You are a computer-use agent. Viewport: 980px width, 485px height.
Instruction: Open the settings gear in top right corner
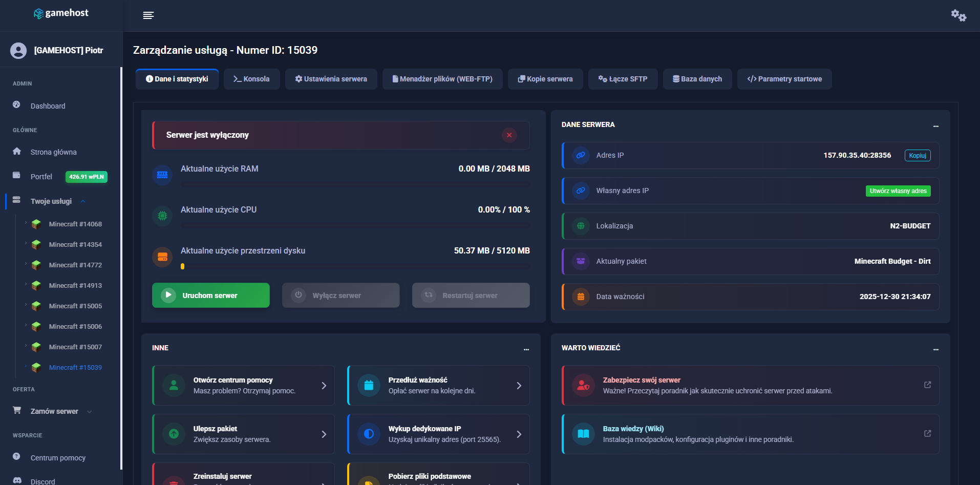[x=958, y=15]
